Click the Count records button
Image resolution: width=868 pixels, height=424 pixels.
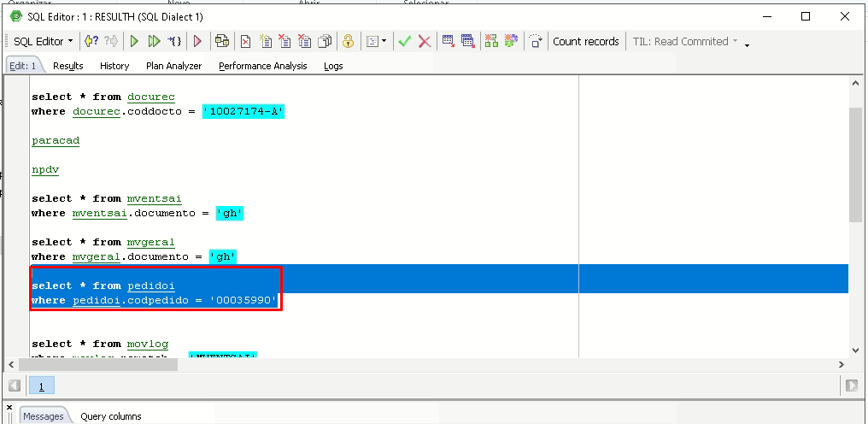tap(586, 42)
